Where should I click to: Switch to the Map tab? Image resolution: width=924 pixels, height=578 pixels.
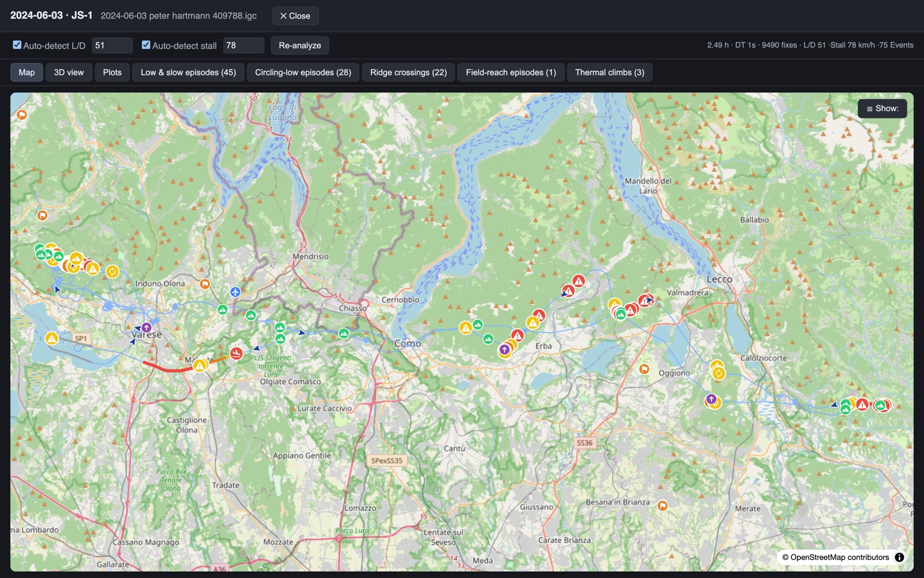tap(27, 72)
